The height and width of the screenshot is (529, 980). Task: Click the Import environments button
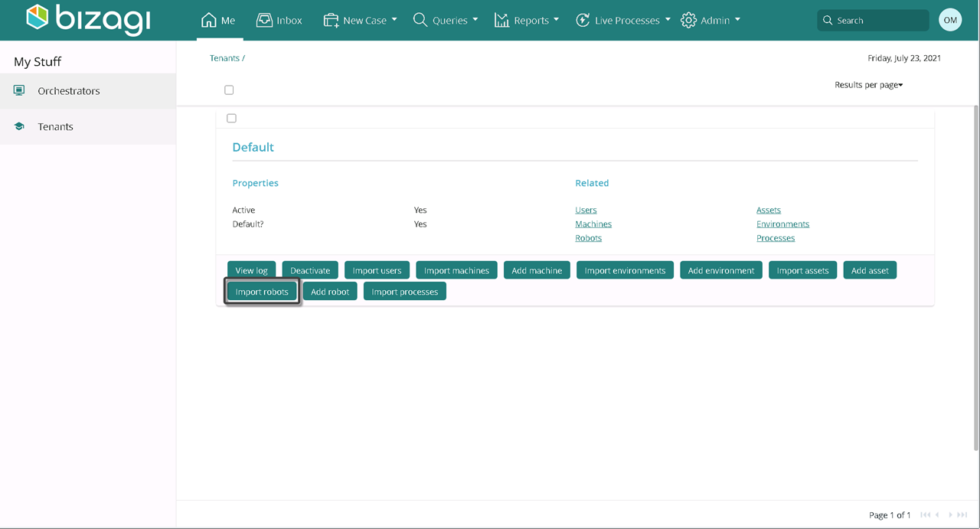tap(625, 270)
